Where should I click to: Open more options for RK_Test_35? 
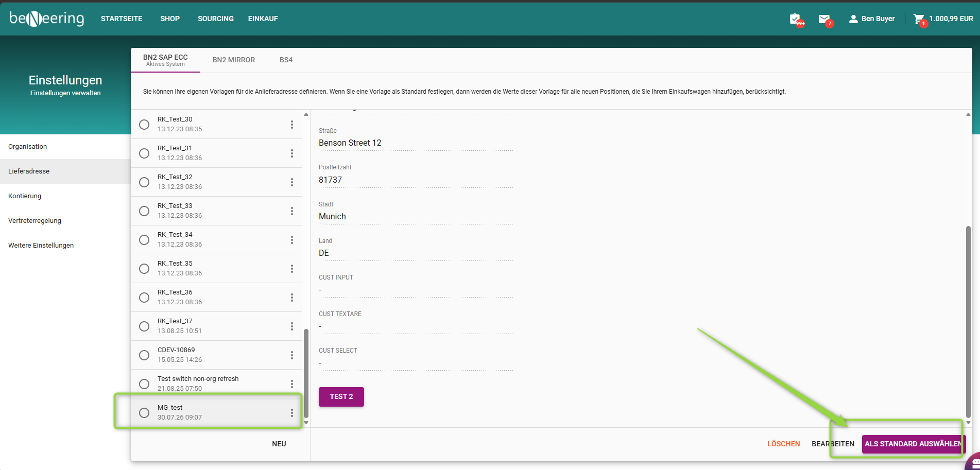click(x=291, y=269)
